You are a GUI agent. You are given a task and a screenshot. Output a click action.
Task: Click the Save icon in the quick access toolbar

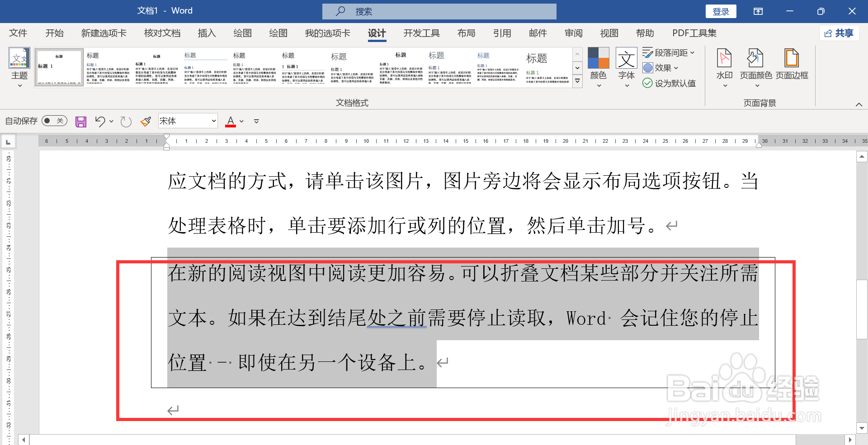tap(81, 121)
